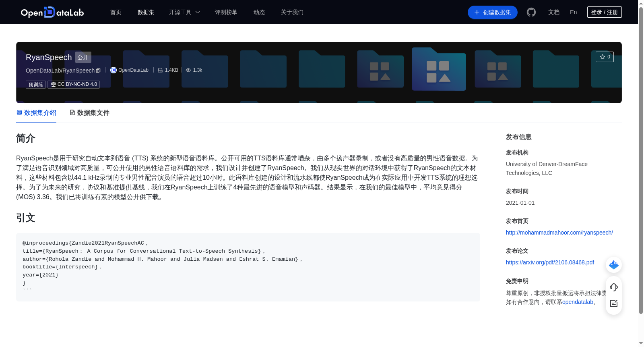
Task: Click the 简介 heading
Action: [26, 138]
